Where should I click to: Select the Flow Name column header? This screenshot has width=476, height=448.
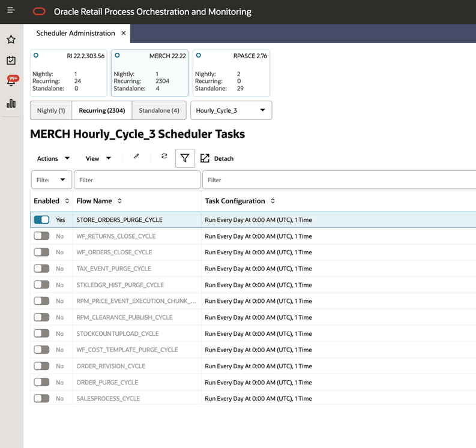click(94, 201)
